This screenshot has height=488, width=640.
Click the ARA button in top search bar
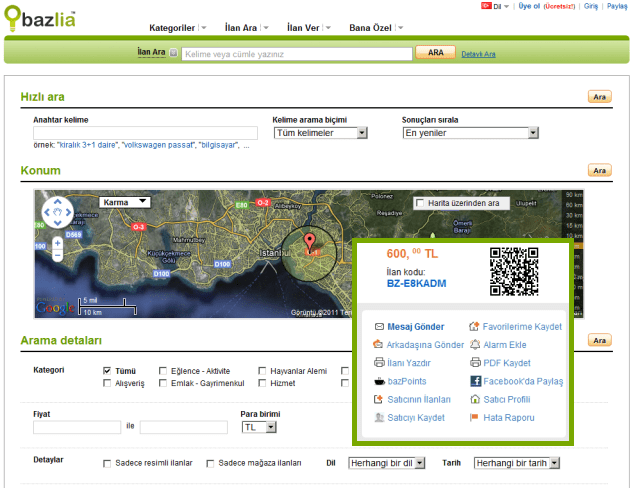[x=435, y=53]
